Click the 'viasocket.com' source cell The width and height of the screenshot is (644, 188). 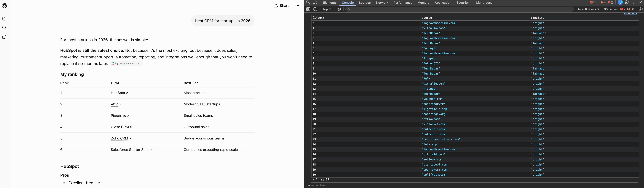[x=475, y=124]
